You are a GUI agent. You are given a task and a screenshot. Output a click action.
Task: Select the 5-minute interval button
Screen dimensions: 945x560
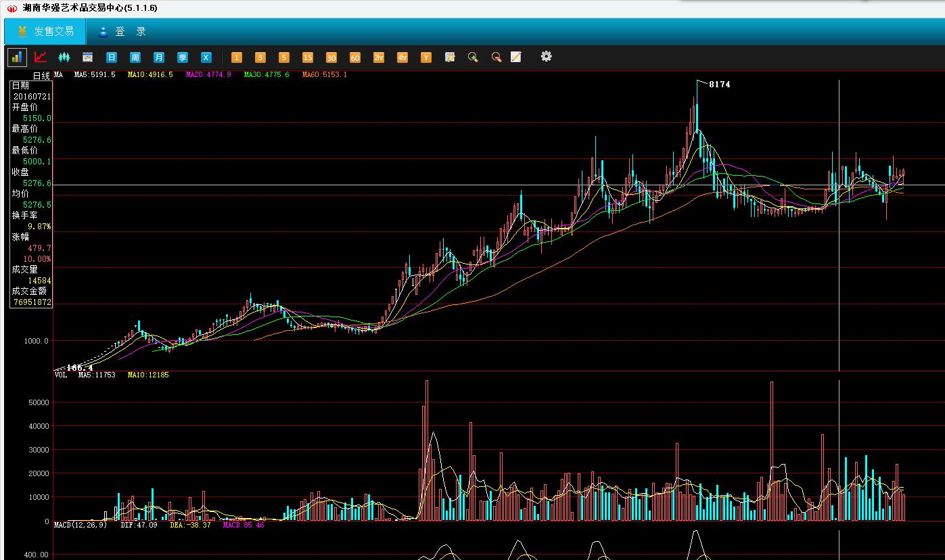pyautogui.click(x=284, y=57)
